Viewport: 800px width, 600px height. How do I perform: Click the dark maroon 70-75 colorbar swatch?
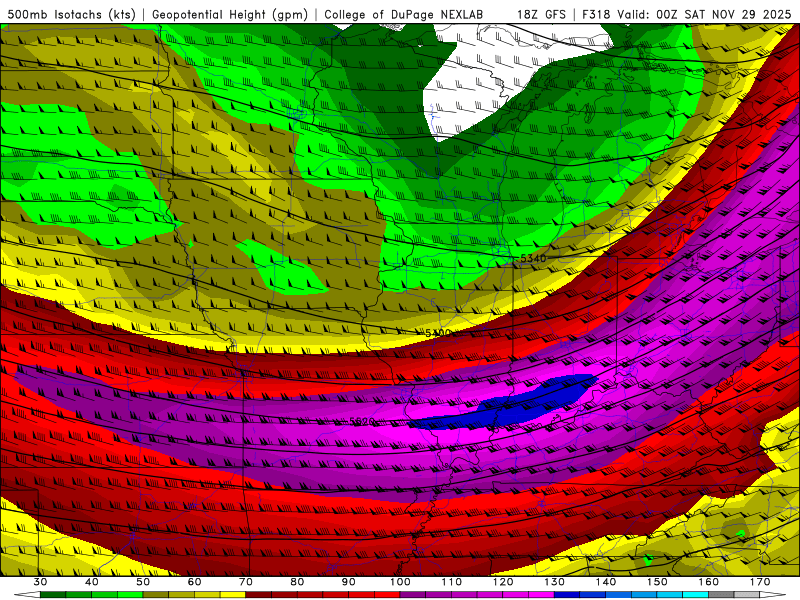point(259,595)
